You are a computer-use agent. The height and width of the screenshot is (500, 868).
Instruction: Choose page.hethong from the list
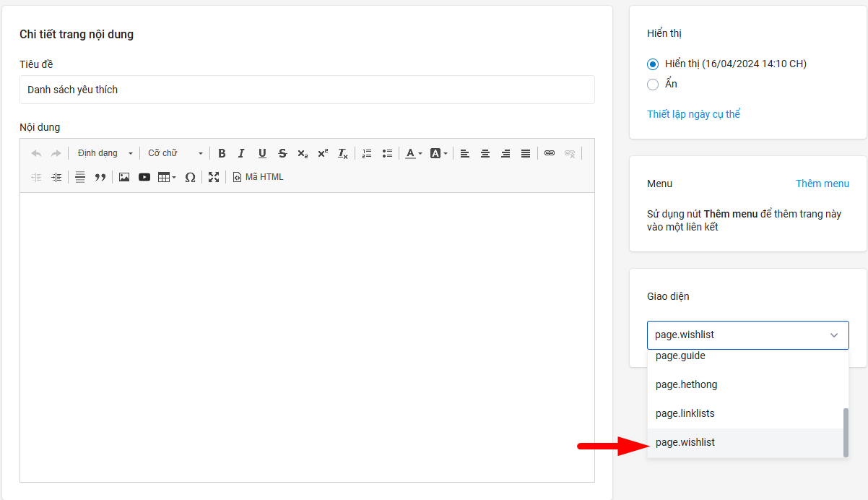(745, 384)
